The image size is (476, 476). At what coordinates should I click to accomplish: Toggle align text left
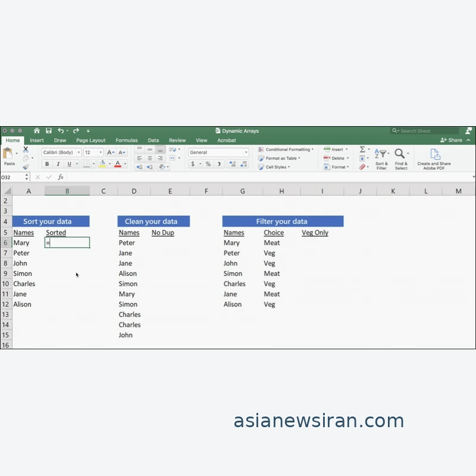point(139,158)
